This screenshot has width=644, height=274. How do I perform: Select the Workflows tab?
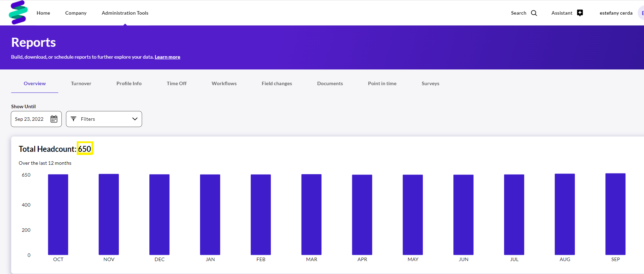click(224, 83)
